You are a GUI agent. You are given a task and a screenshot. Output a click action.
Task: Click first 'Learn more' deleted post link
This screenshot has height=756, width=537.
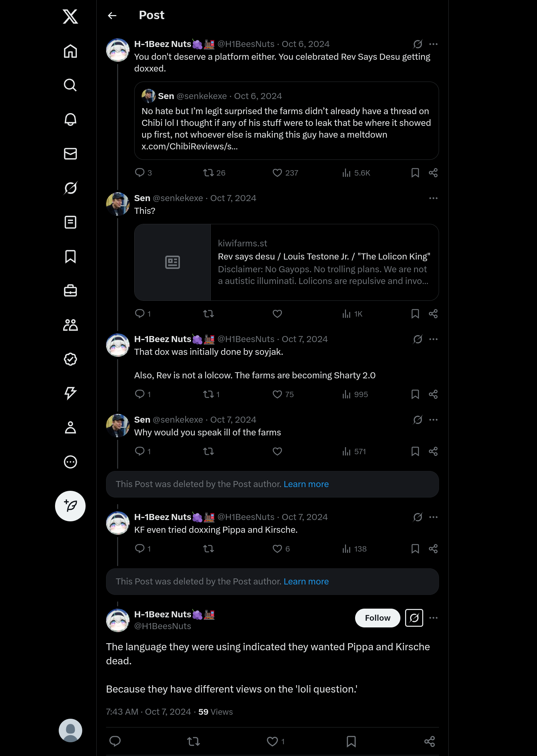(306, 484)
